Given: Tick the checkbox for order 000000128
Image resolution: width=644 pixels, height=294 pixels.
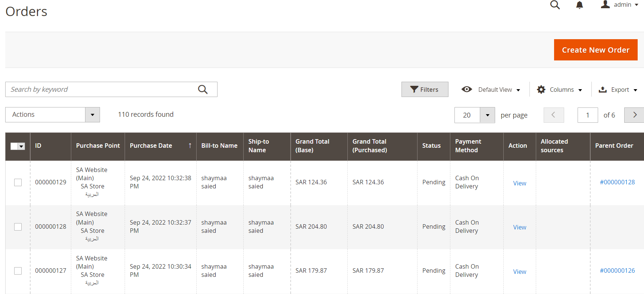Looking at the screenshot, I should click(18, 227).
